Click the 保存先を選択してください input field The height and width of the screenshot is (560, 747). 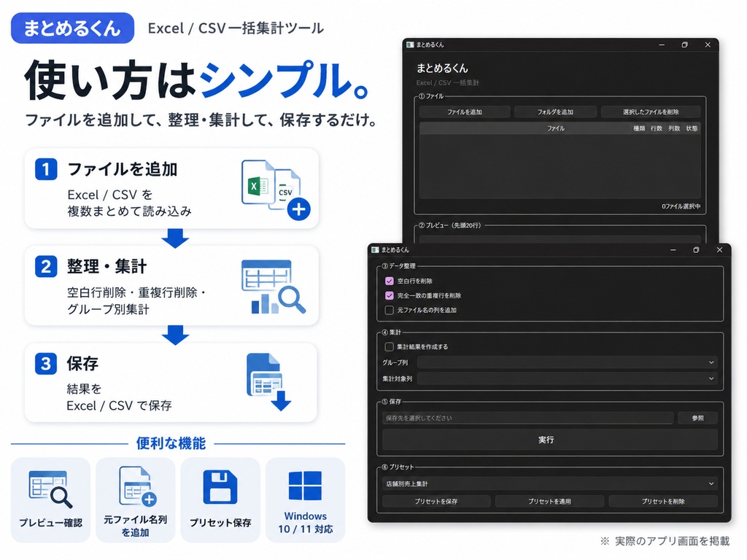click(528, 418)
